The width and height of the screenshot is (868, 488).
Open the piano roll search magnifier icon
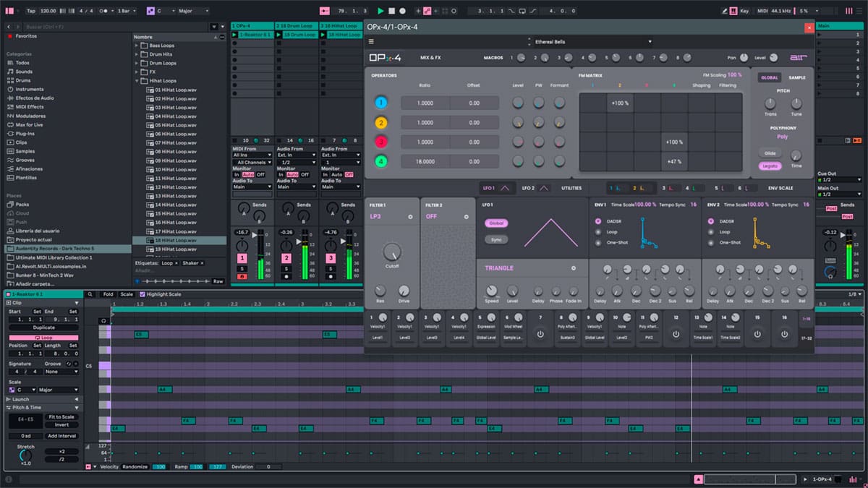tap(90, 294)
